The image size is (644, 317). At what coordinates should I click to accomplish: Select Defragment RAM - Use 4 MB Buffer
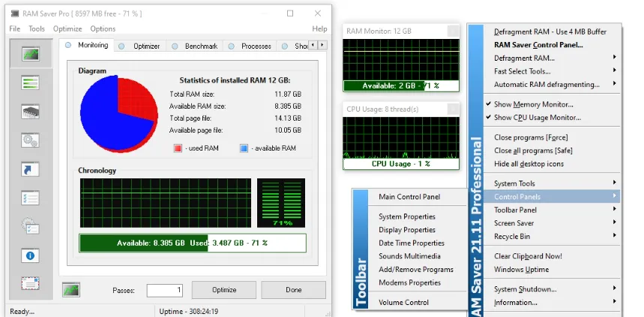[552, 31]
